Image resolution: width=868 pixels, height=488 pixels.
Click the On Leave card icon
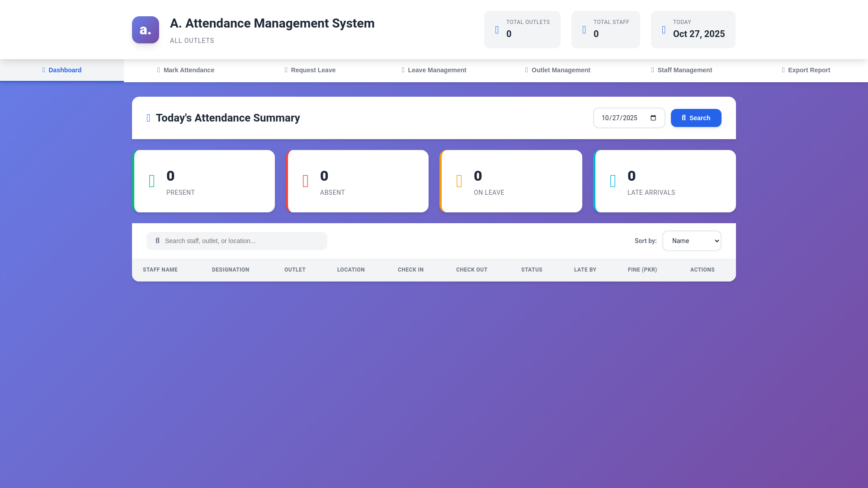tap(459, 181)
